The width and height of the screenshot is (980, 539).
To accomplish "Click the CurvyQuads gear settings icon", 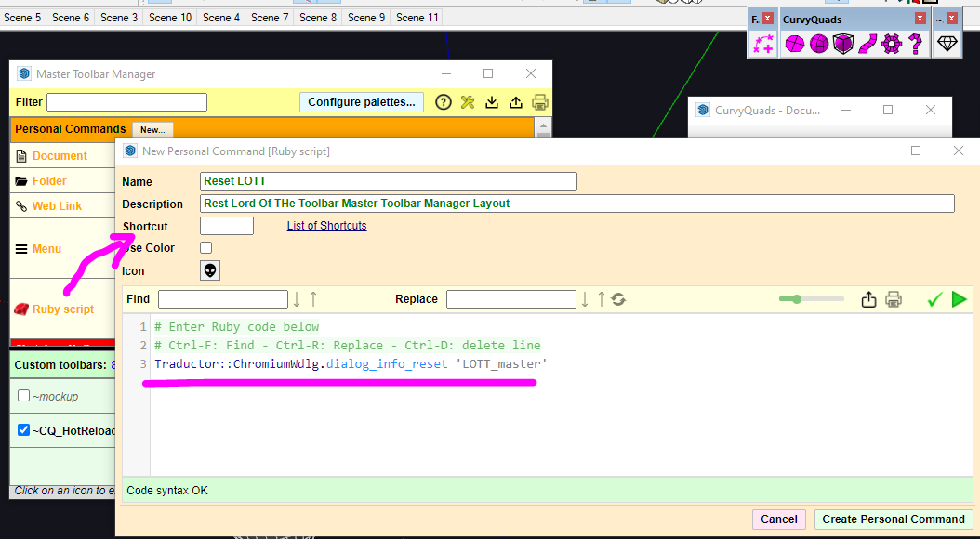I will 892,44.
